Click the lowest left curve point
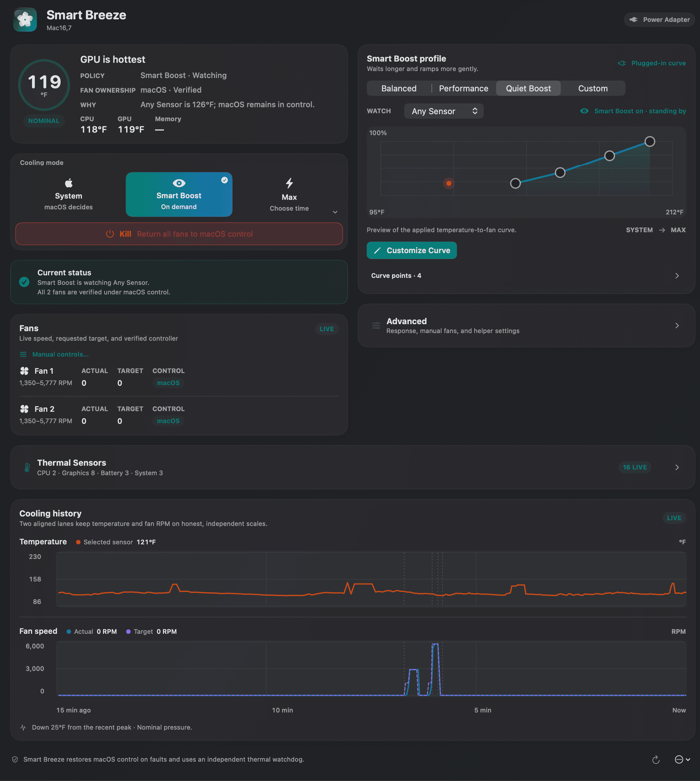Viewport: 700px width, 781px height. (515, 183)
